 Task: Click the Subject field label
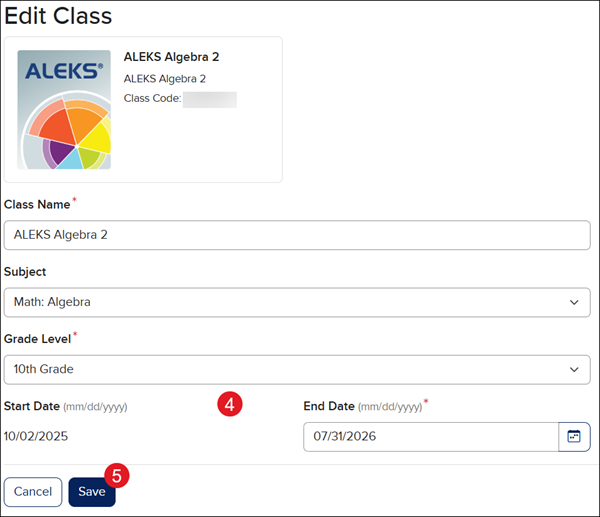(x=25, y=271)
